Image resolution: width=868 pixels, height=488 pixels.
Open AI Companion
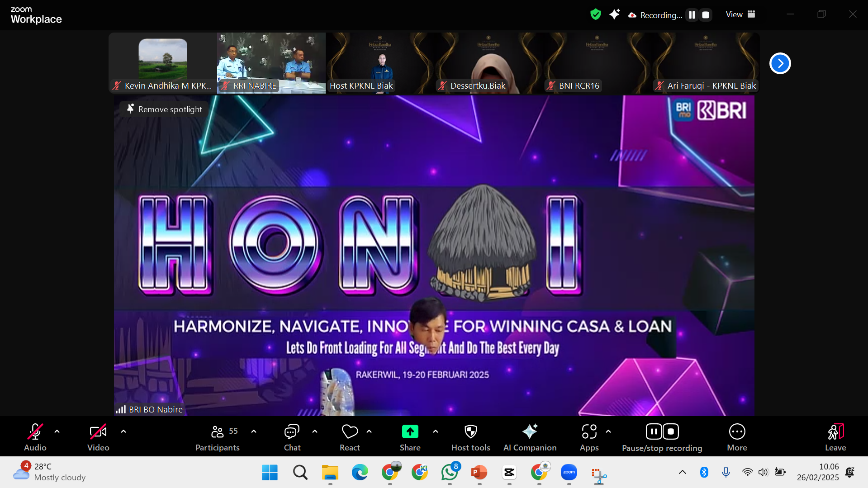[530, 437]
